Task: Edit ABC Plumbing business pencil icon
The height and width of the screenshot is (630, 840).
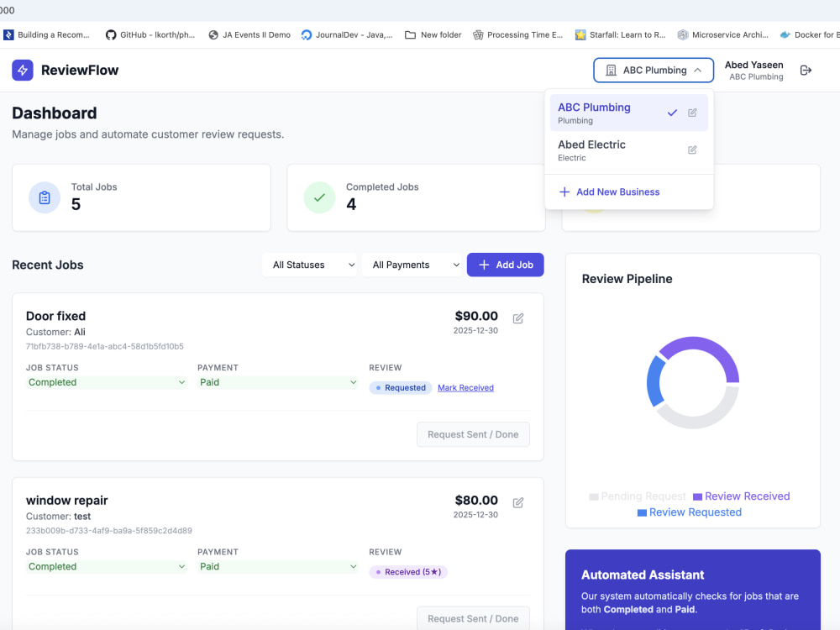Action: pyautogui.click(x=692, y=113)
